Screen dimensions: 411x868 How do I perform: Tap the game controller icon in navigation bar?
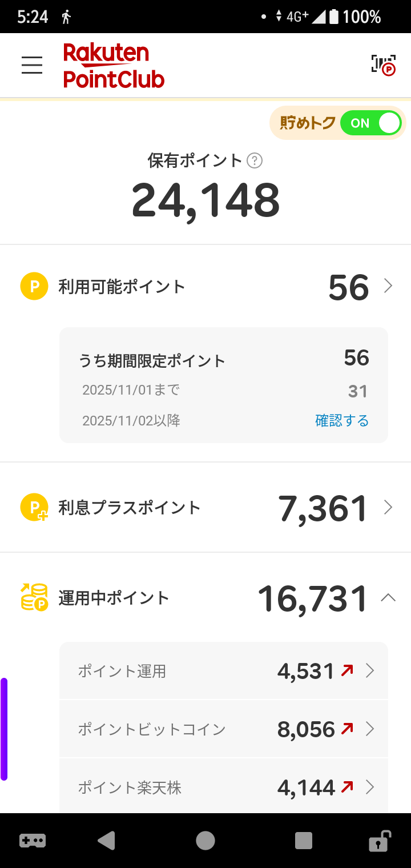[33, 841]
